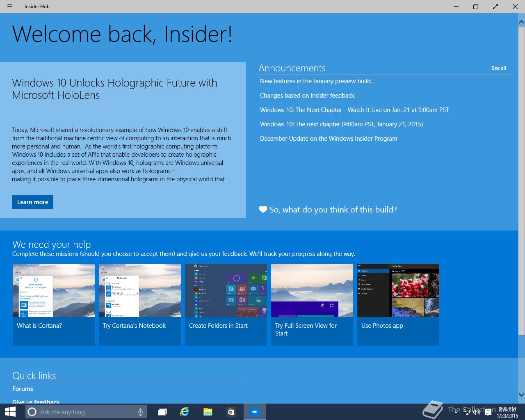525x420 pixels.
Task: Open 'New features in the January preview build'
Action: point(316,81)
